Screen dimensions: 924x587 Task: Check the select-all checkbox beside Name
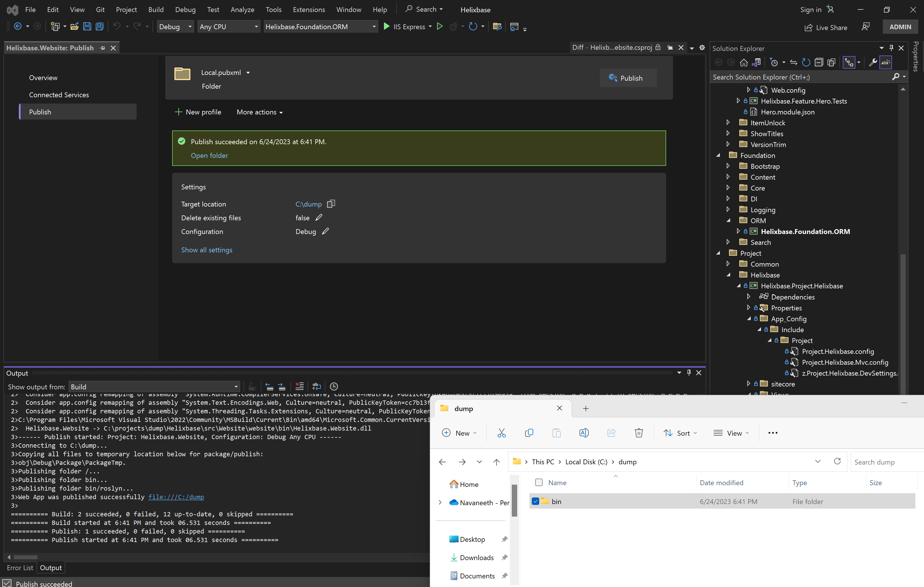pos(539,483)
